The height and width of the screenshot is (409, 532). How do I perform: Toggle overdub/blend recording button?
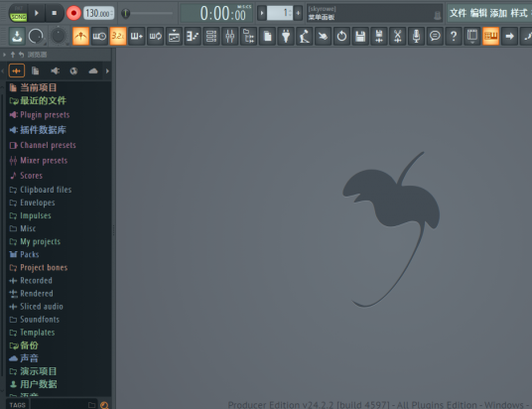click(x=137, y=36)
